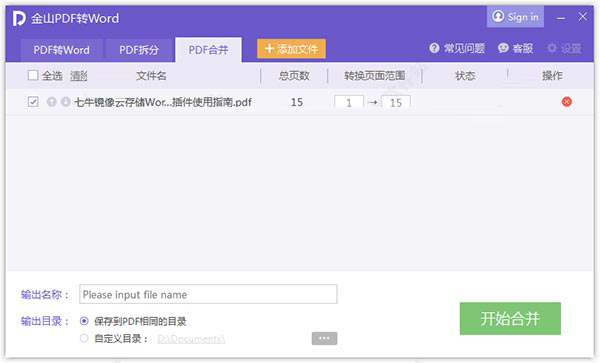Click the 操作 column header
600x363 pixels.
click(552, 76)
